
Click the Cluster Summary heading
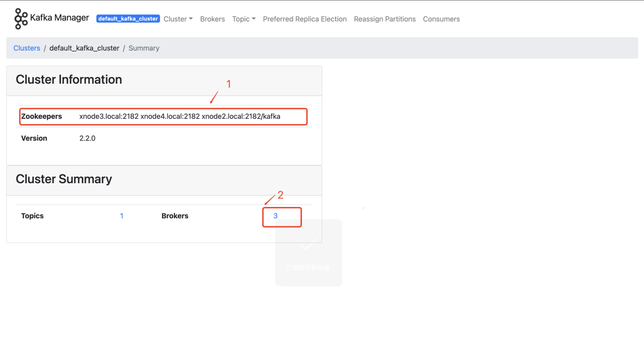tap(64, 179)
